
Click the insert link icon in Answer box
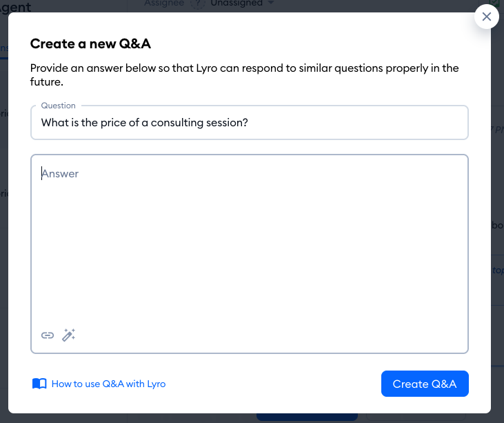(48, 335)
